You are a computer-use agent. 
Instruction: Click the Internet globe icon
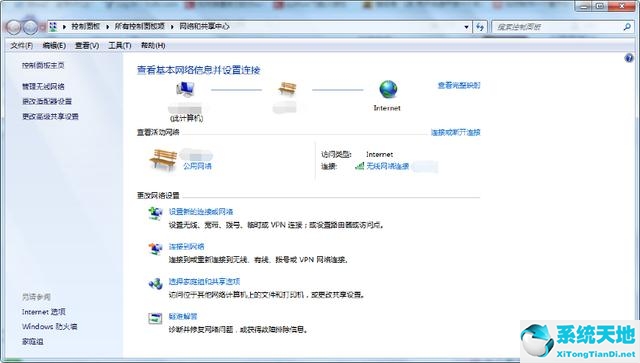pos(388,89)
